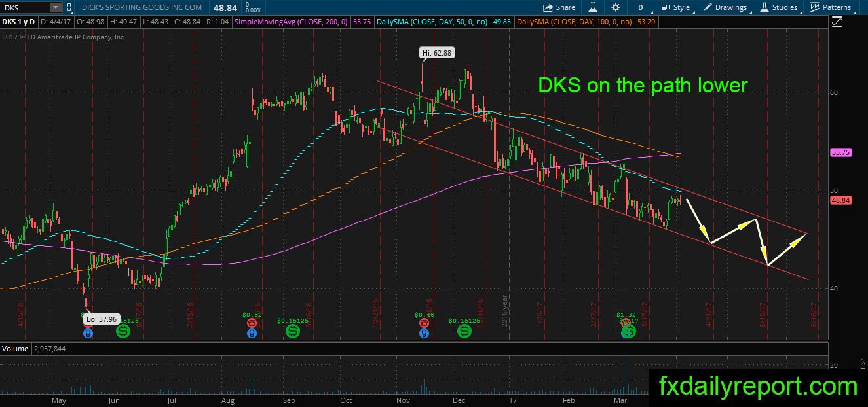Click the Hi: 62.88 price bubble

coord(437,52)
